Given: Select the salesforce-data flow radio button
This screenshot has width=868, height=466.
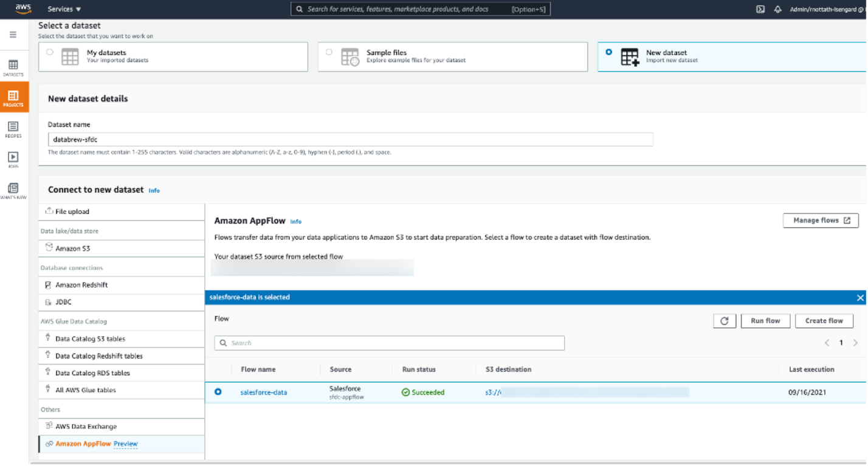Looking at the screenshot, I should (x=218, y=392).
